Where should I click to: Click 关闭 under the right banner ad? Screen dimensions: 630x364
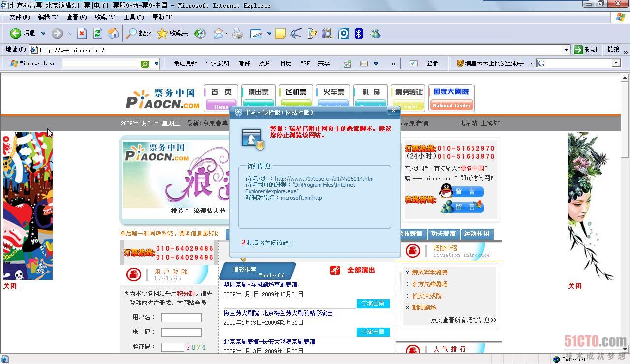[x=575, y=286]
